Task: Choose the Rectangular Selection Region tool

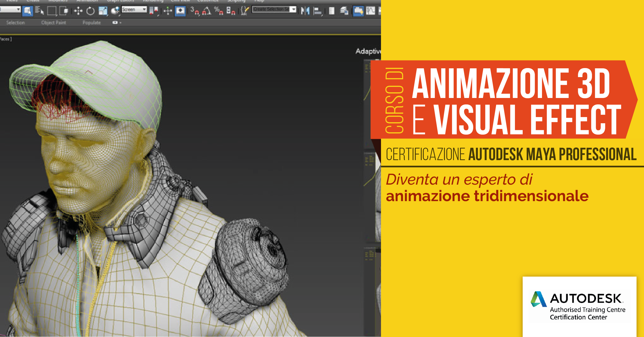Action: pos(52,11)
